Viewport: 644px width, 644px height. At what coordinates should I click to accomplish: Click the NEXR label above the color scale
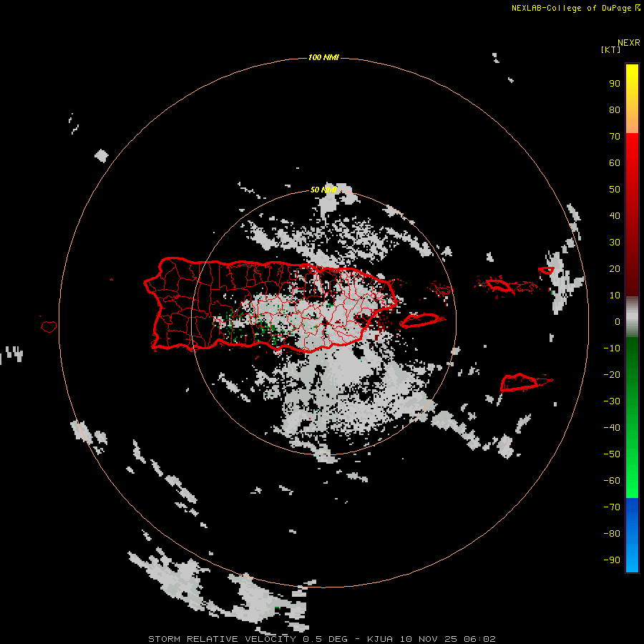(629, 43)
